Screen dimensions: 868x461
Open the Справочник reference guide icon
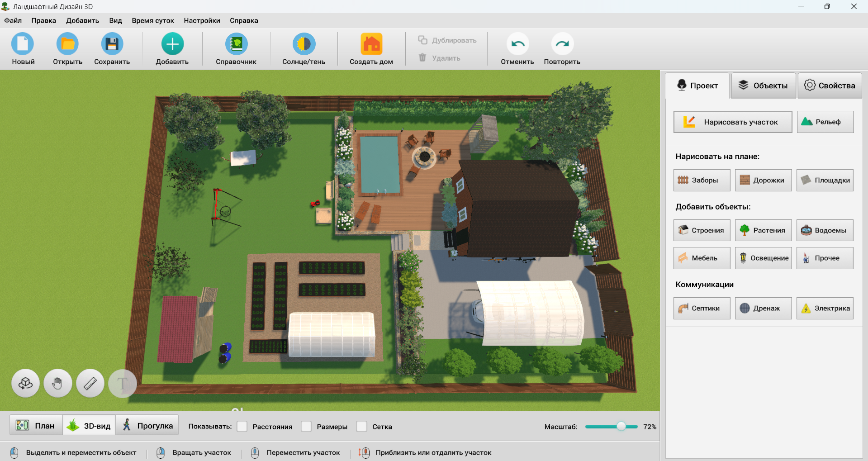(x=236, y=44)
